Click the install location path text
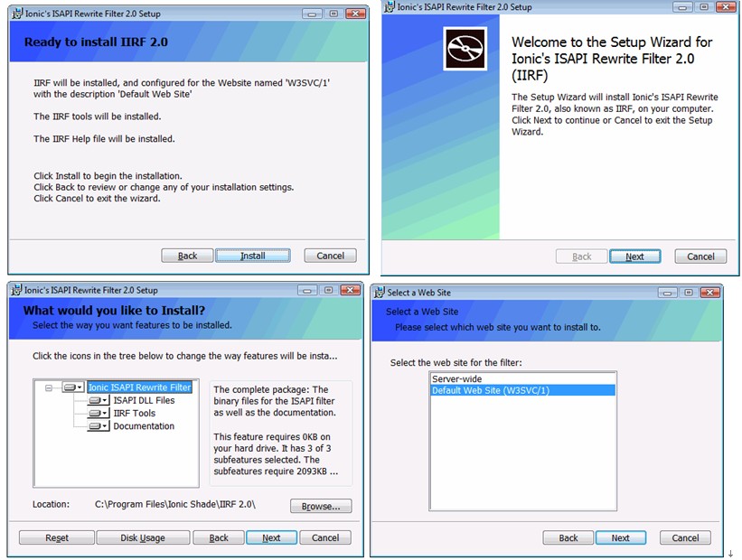Image resolution: width=742 pixels, height=560 pixels. click(x=175, y=504)
